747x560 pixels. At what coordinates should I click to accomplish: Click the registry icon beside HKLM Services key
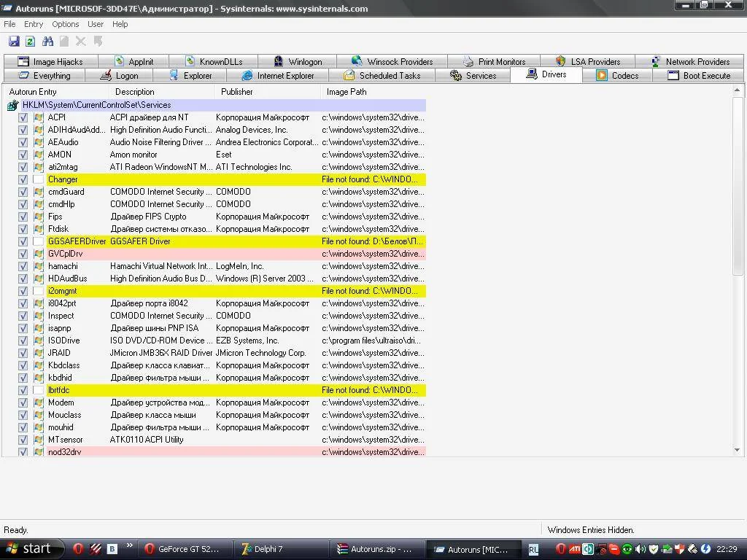pyautogui.click(x=13, y=105)
